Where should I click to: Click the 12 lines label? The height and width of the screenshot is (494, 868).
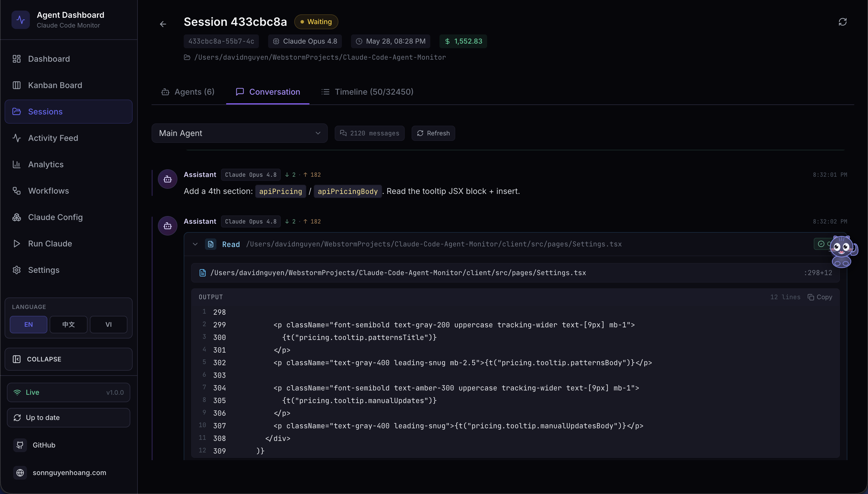pyautogui.click(x=785, y=297)
